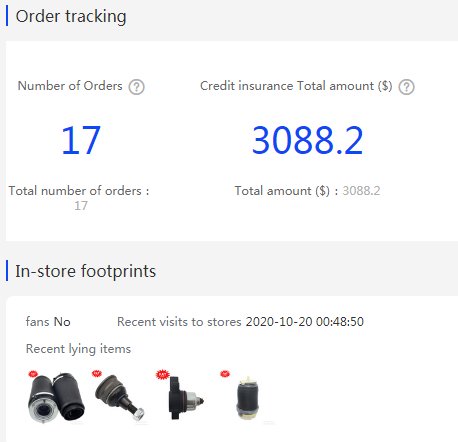Click the Recent visits to stores timestamp

click(305, 322)
